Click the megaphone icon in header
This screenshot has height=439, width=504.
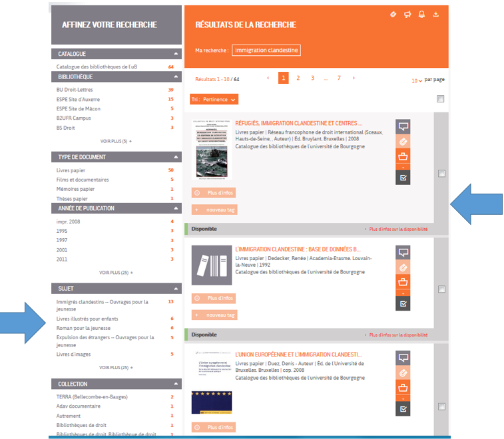[407, 14]
